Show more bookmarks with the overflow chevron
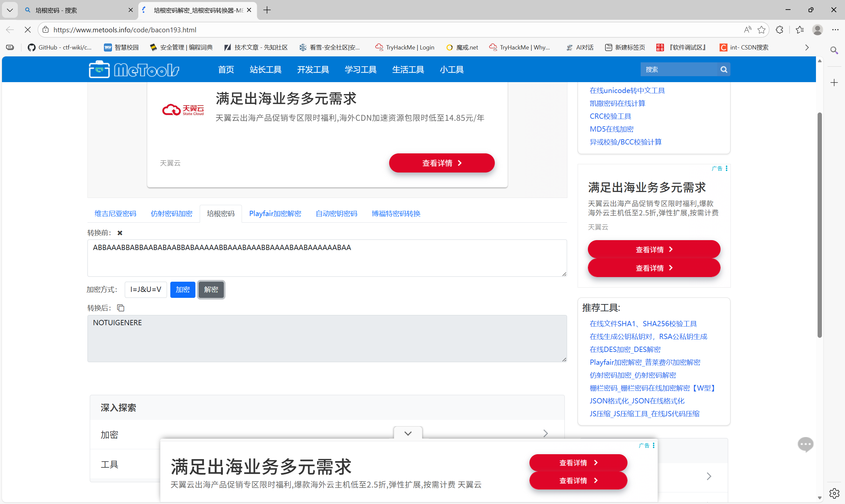This screenshot has height=504, width=845. pyautogui.click(x=807, y=47)
